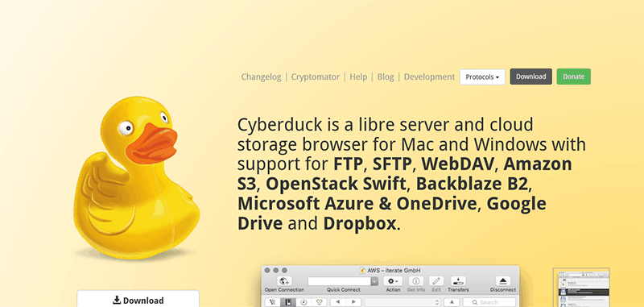Select the history clock view icon
Image resolution: width=644 pixels, height=307 pixels.
coord(303,302)
